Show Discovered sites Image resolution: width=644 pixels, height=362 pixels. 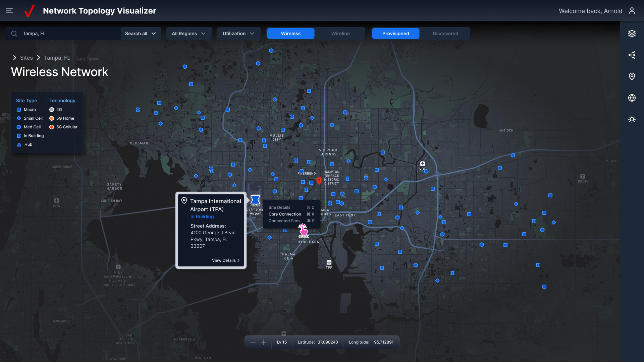(445, 34)
